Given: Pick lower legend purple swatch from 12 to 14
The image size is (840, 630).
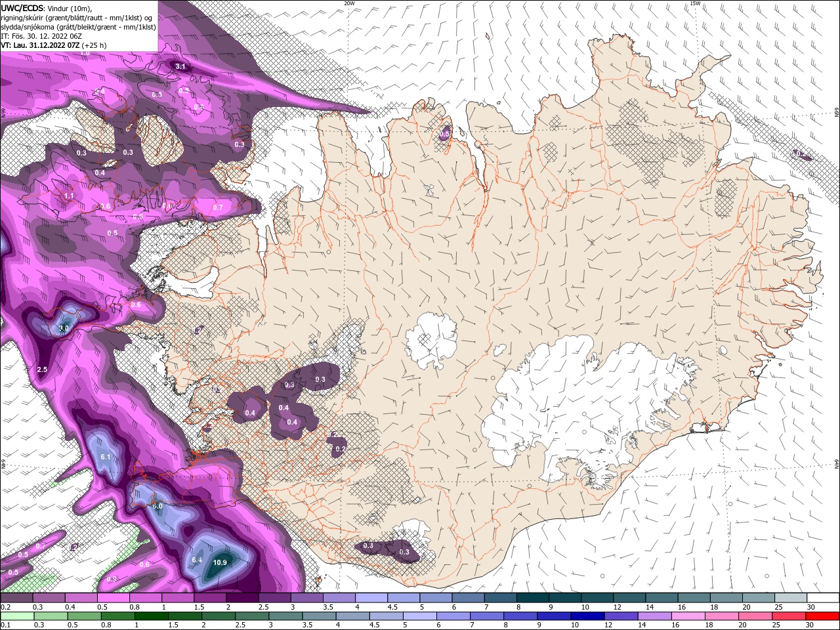Looking at the screenshot, I should point(621,616).
